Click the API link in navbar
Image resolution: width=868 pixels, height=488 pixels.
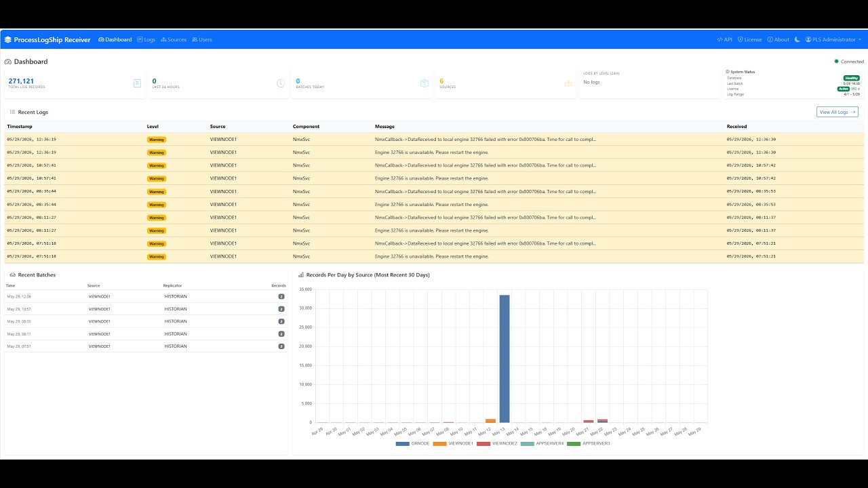pos(725,39)
